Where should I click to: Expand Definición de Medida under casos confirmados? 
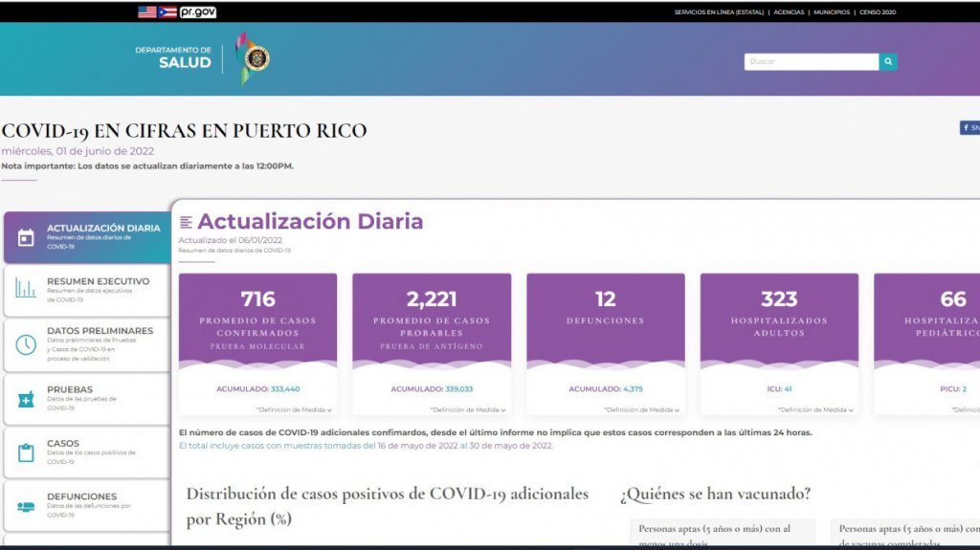click(294, 410)
